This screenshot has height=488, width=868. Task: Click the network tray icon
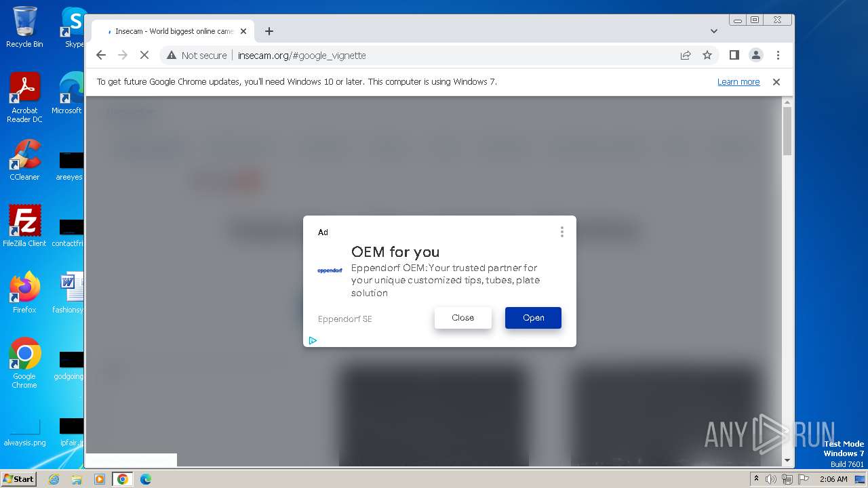point(787,479)
